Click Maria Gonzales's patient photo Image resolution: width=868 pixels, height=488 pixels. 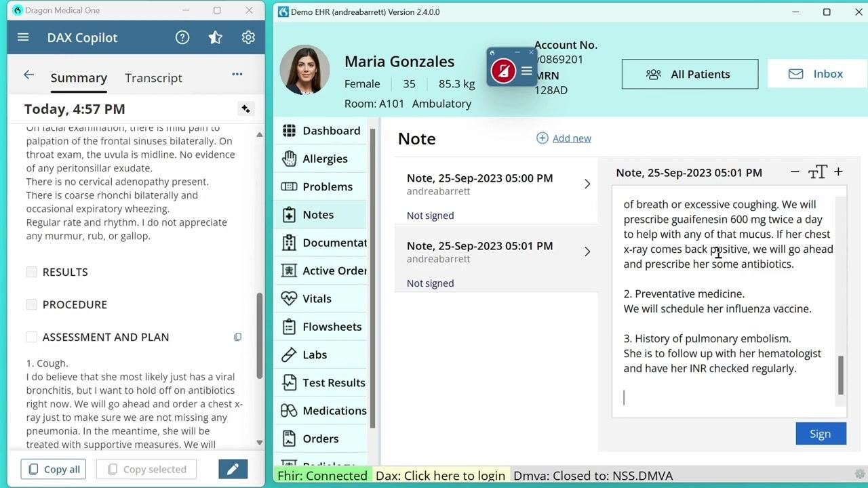[305, 70]
